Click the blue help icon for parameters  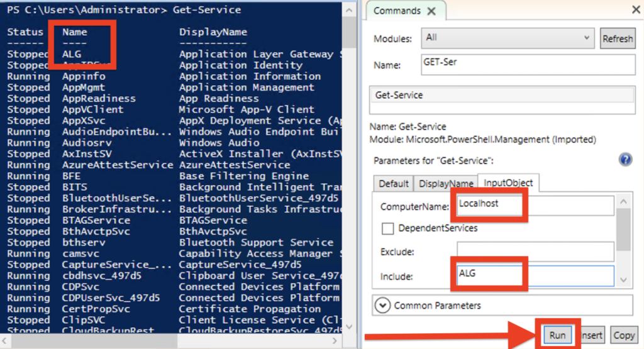[x=625, y=159]
